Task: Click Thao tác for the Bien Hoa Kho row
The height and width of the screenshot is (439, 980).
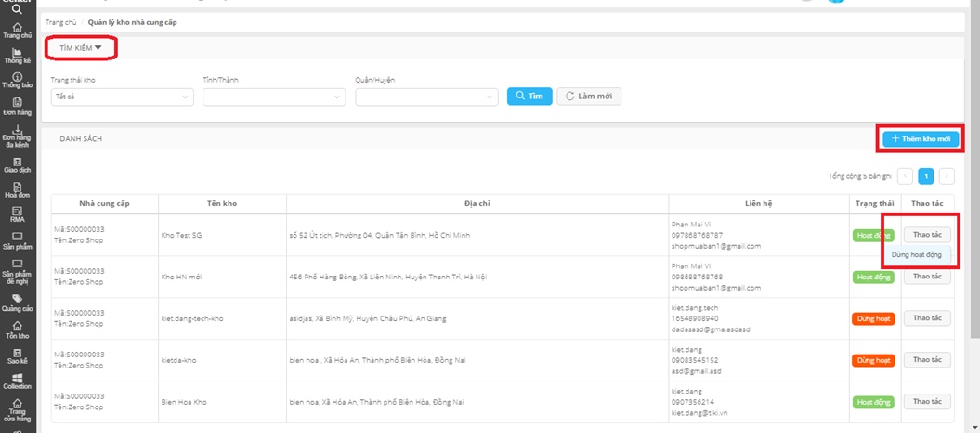Action: pos(927,402)
